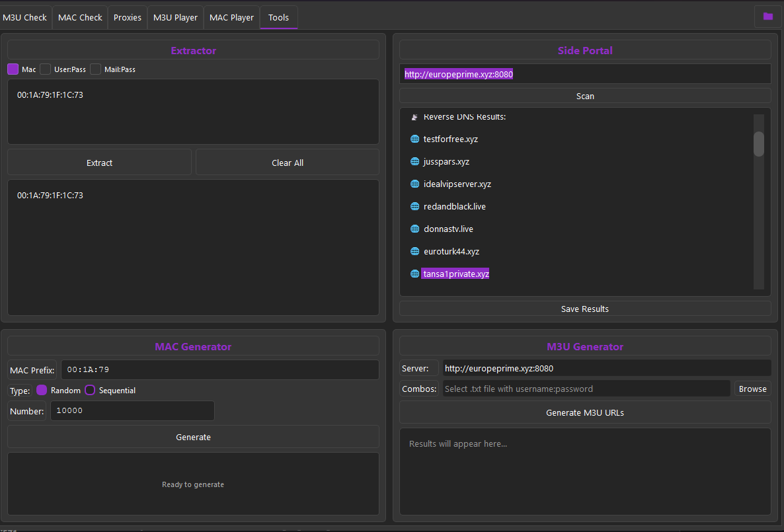
Task: Switch to the Proxies tab
Action: click(x=127, y=17)
